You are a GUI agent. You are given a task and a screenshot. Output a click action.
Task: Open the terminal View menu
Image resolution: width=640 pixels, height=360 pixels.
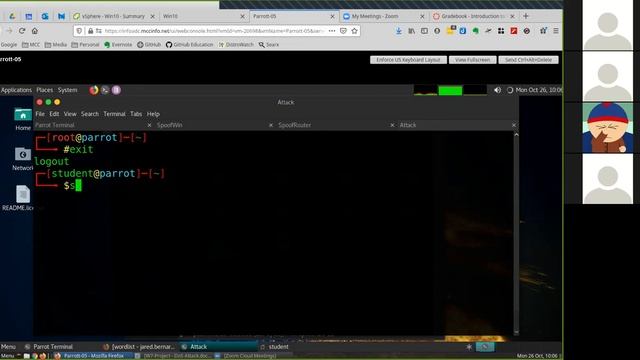tap(70, 114)
